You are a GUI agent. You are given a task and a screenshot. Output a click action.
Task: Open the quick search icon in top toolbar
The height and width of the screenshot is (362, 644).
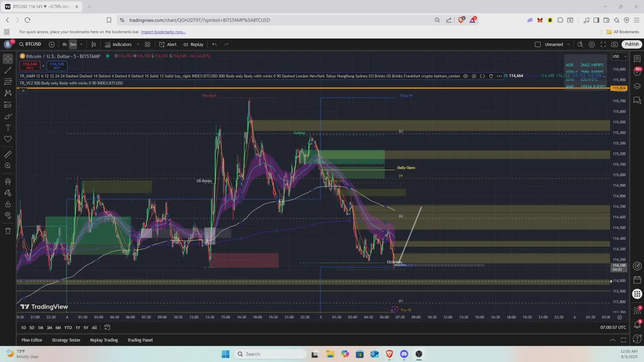tap(580, 44)
